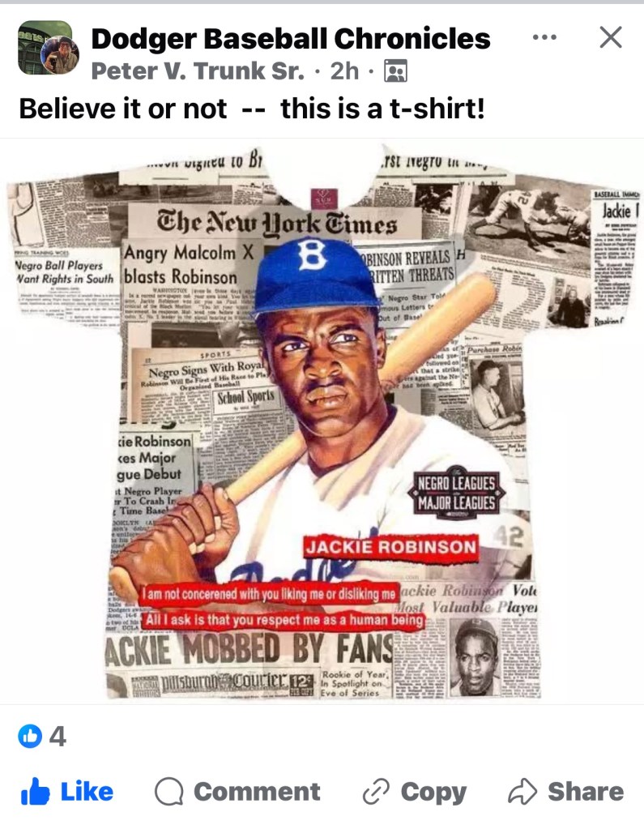644x829 pixels.
Task: Select the "Believe it or not" post caption
Action: pyautogui.click(x=252, y=109)
